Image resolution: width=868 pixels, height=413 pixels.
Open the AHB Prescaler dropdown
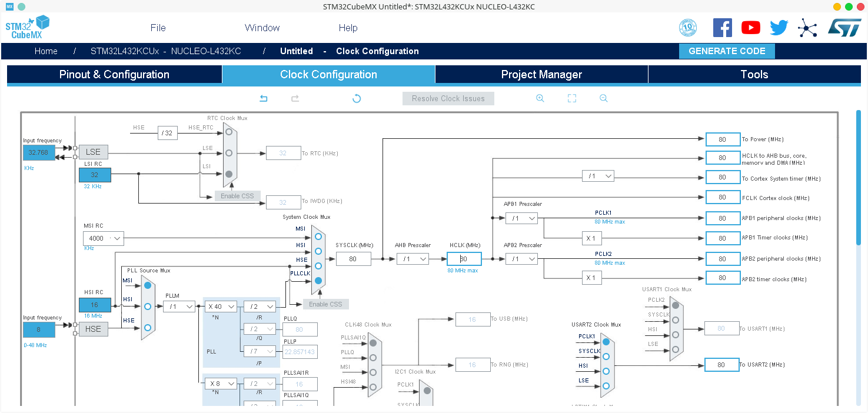click(413, 259)
